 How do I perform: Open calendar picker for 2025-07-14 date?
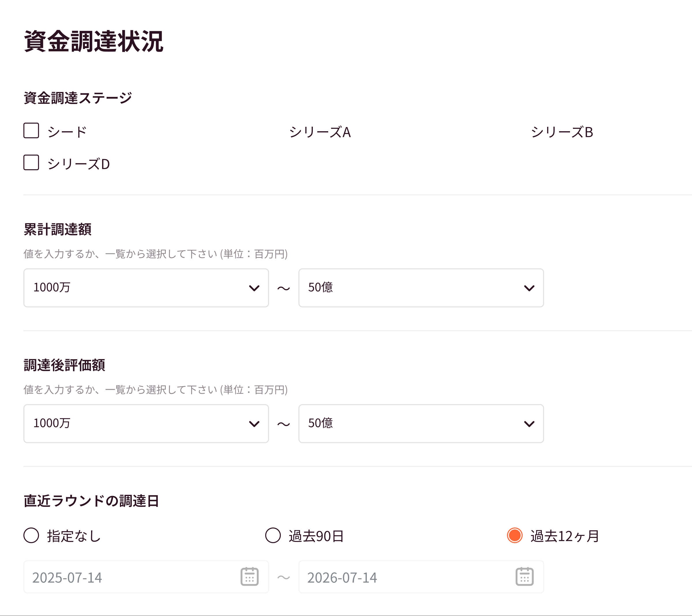point(249,577)
